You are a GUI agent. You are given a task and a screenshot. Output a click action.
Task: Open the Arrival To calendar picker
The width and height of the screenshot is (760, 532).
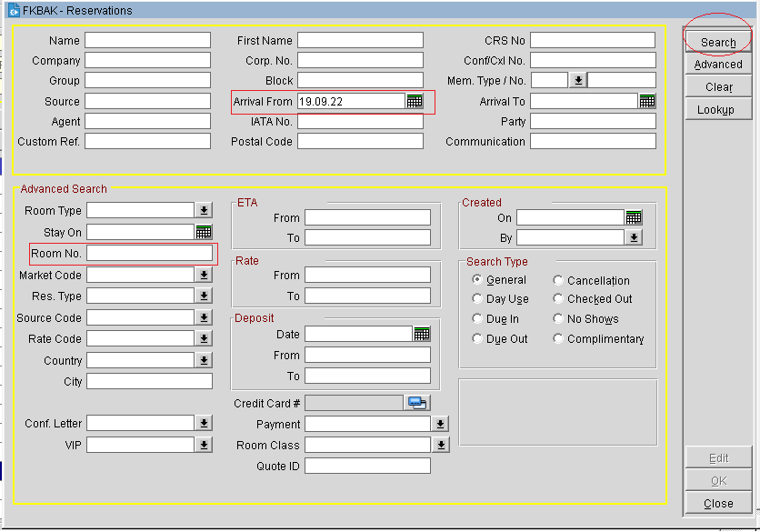click(x=647, y=101)
